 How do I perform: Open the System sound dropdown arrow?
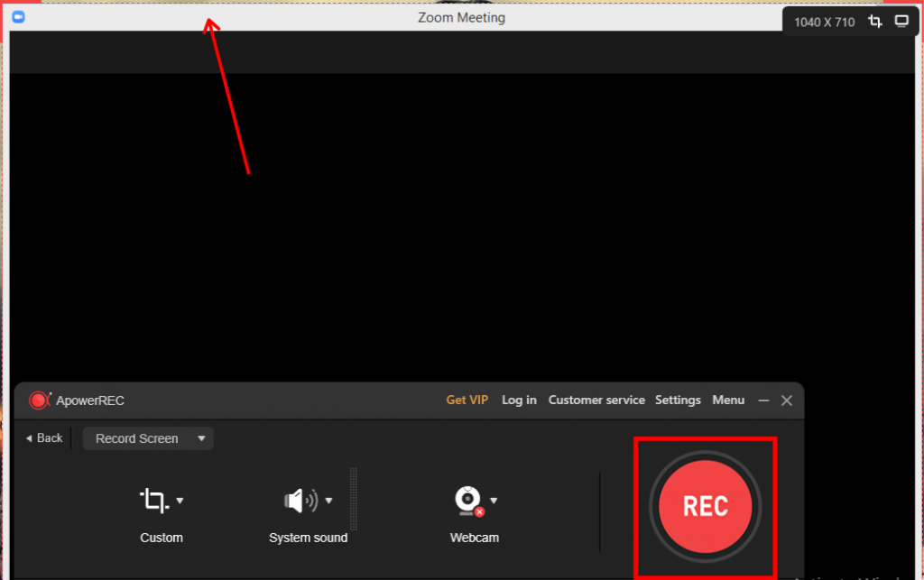point(328,500)
